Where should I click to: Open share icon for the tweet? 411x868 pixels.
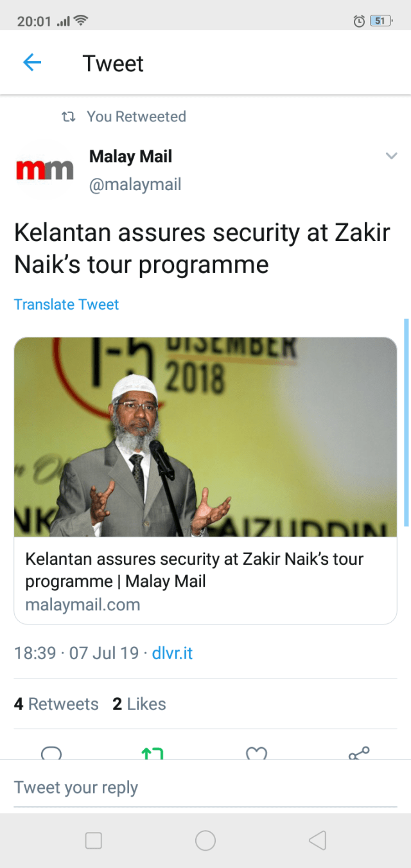coord(359,753)
